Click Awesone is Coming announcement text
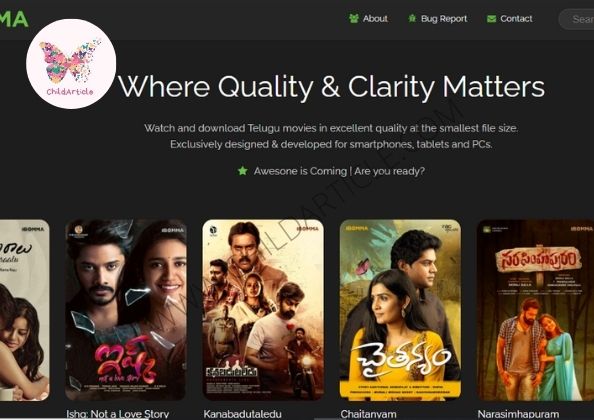Viewport: 594px width, 420px height. pos(339,171)
